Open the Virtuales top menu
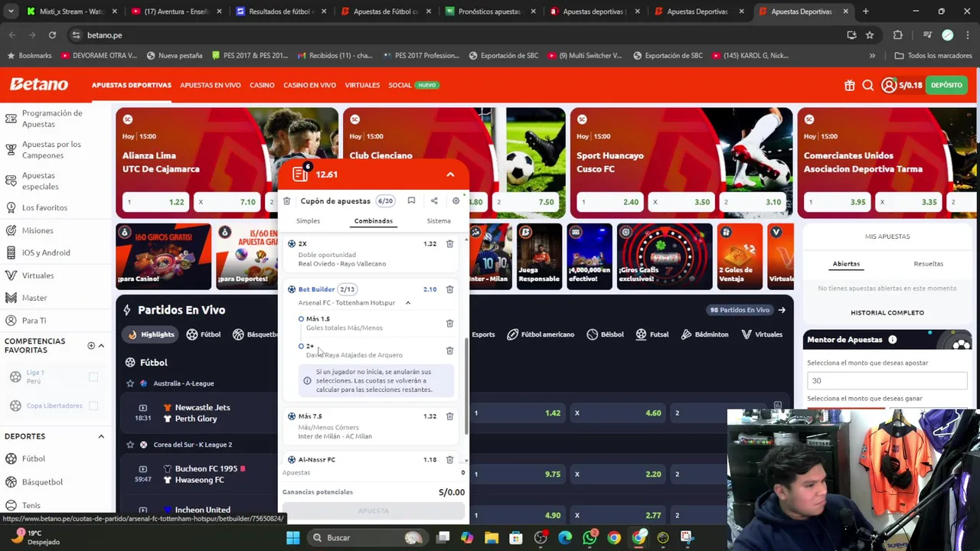 coord(362,85)
